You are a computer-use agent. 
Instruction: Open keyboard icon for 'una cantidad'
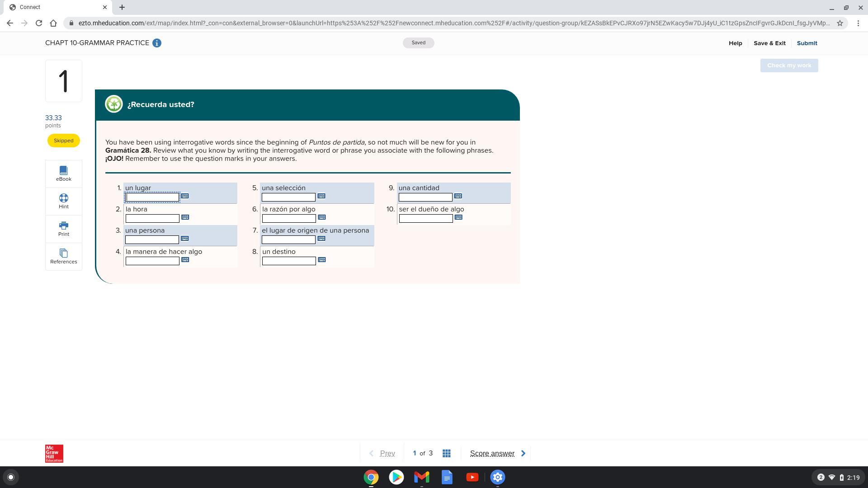point(458,196)
